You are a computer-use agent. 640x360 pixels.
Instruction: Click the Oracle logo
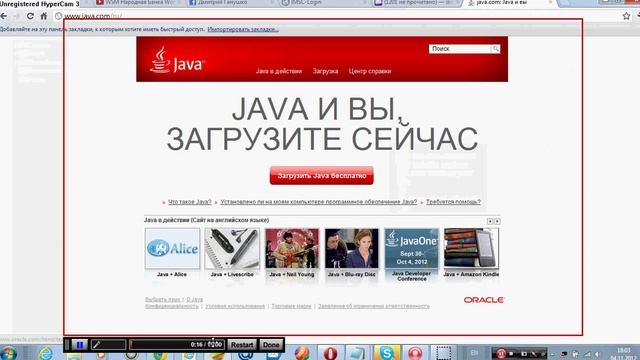click(484, 300)
